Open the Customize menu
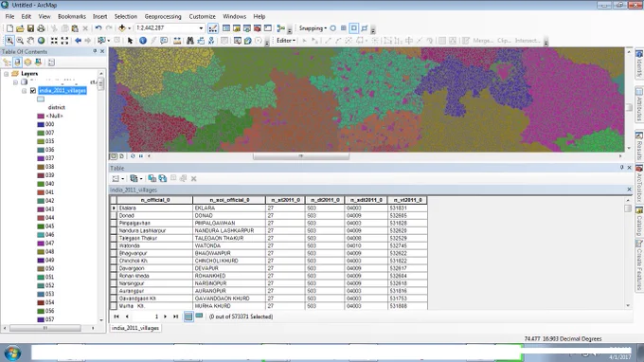 (202, 16)
